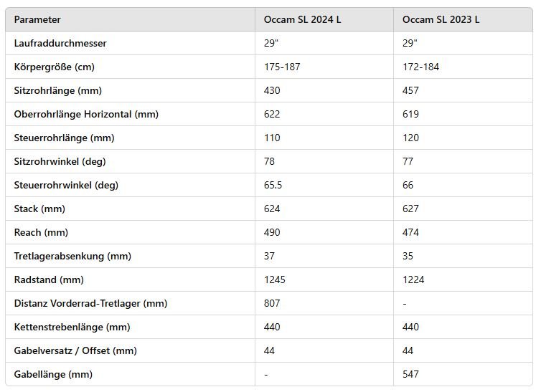Click the Körpergröße value 175-187
Screen dimensions: 541x392
click(282, 67)
